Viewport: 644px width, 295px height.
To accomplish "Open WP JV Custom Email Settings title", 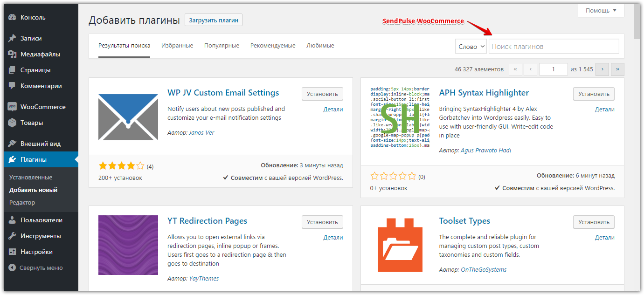I will click(223, 93).
